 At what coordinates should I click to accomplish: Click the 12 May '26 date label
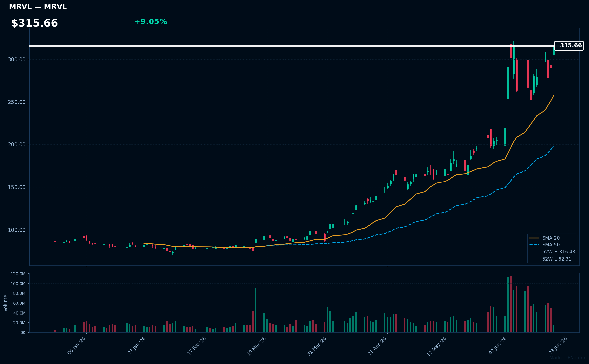pos(437,346)
